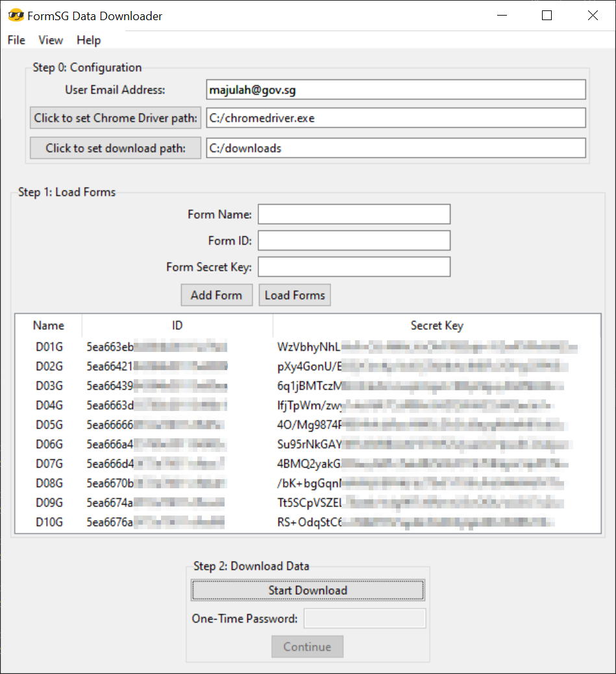Click the ID column header
The height and width of the screenshot is (674, 616).
coord(177,325)
